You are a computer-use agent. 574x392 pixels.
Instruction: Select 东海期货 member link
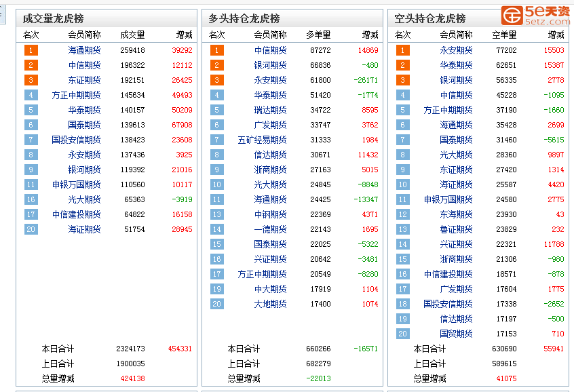click(456, 214)
